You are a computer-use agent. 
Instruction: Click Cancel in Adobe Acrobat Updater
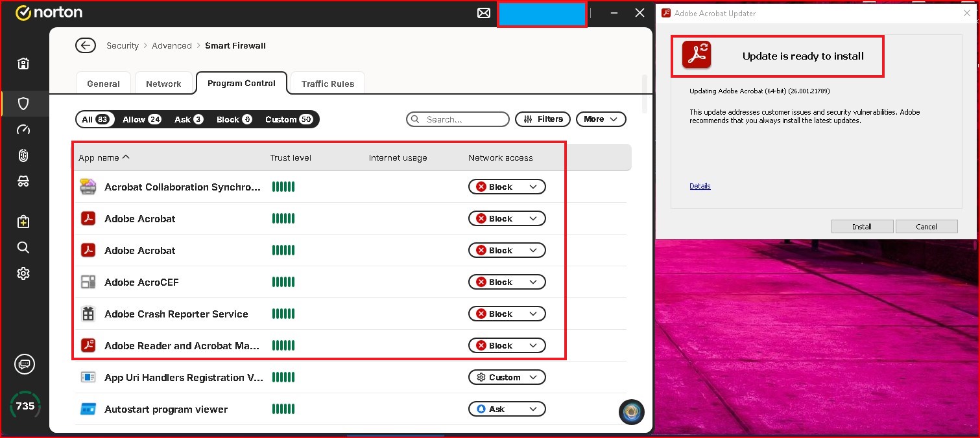point(926,227)
